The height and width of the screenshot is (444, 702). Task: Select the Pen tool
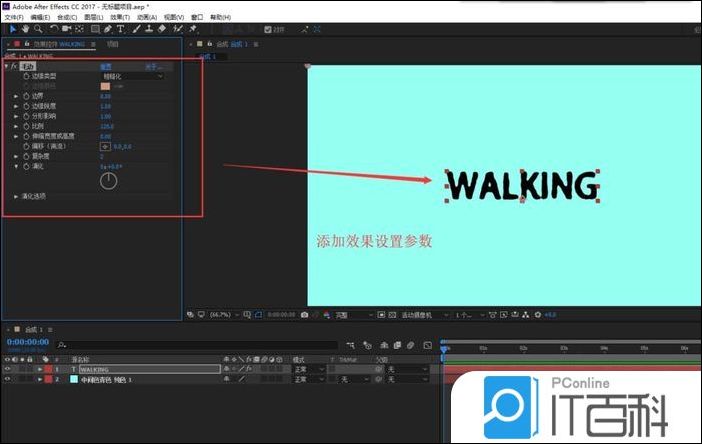tap(108, 29)
